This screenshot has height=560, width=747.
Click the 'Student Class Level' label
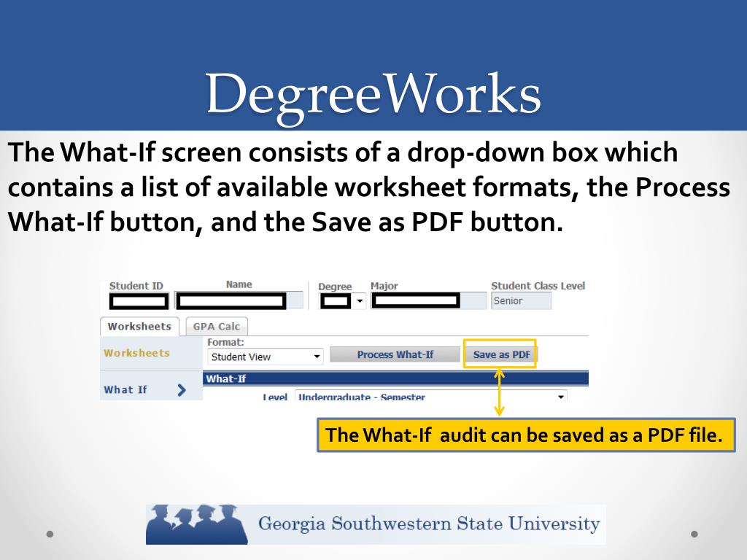pos(538,286)
